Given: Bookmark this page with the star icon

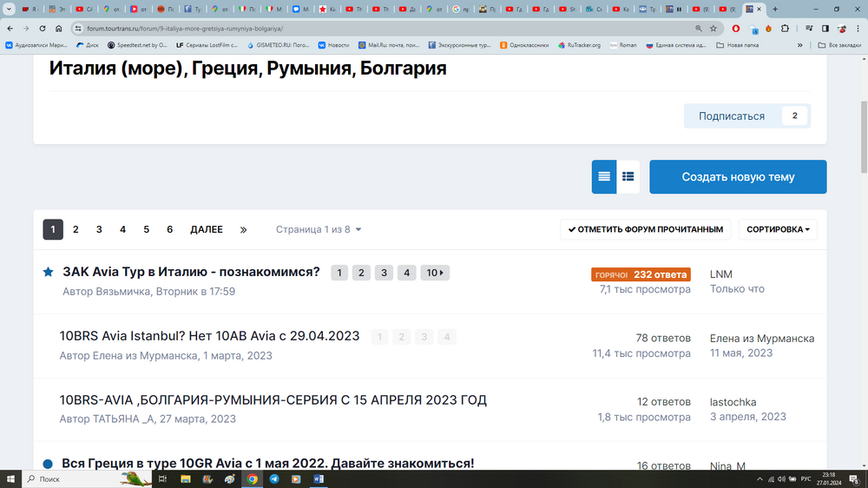Looking at the screenshot, I should [713, 28].
